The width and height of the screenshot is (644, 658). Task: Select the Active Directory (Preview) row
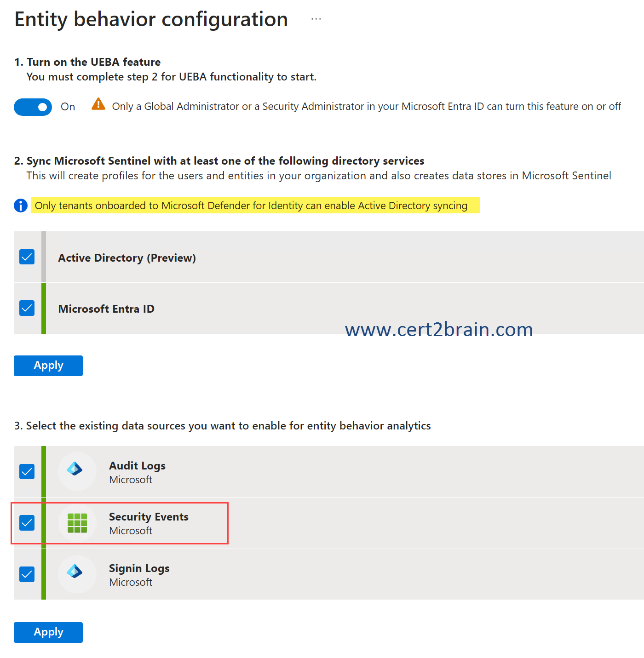pos(276,257)
